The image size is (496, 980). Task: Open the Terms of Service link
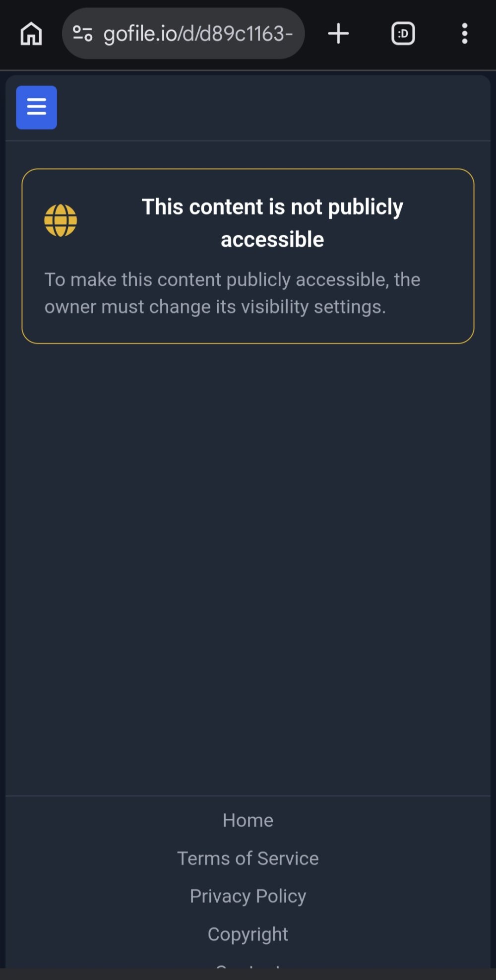pyautogui.click(x=248, y=858)
